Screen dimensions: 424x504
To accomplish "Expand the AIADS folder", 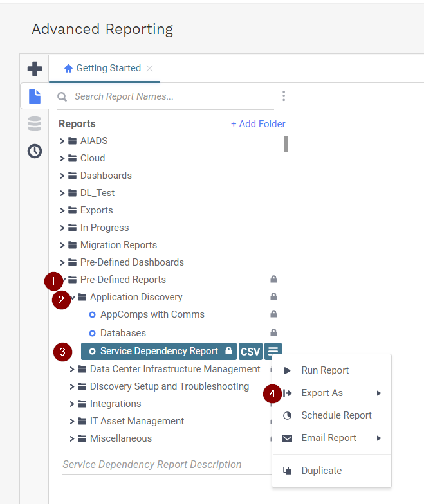I will coord(62,141).
